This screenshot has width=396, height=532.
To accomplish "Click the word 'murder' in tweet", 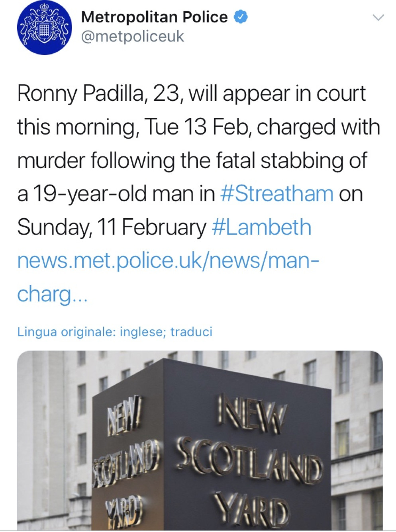I will pyautogui.click(x=51, y=160).
